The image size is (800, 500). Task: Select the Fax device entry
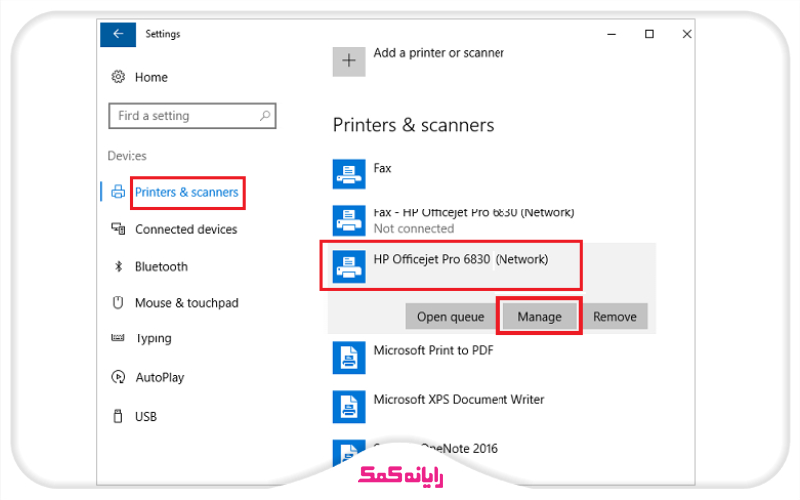click(x=382, y=168)
